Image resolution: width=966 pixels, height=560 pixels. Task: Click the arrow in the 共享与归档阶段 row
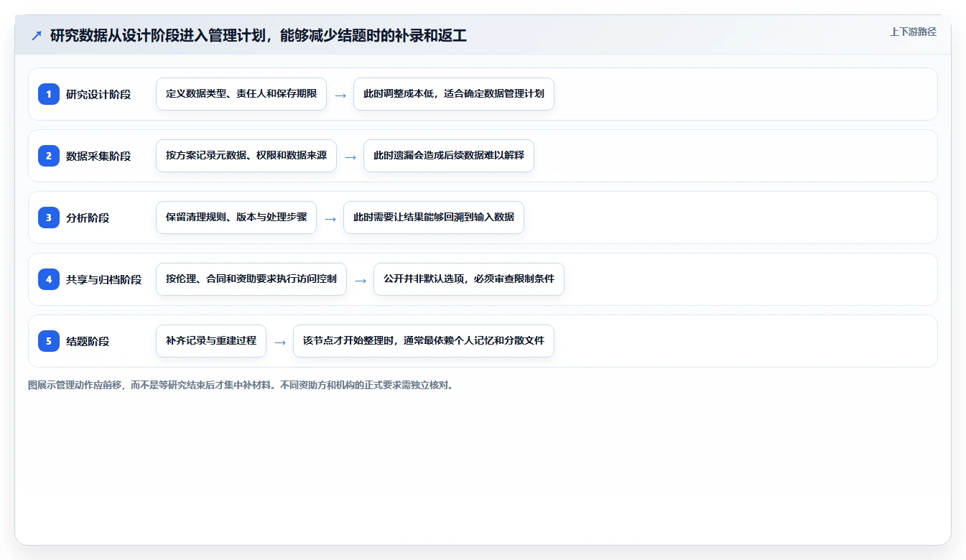pos(361,280)
